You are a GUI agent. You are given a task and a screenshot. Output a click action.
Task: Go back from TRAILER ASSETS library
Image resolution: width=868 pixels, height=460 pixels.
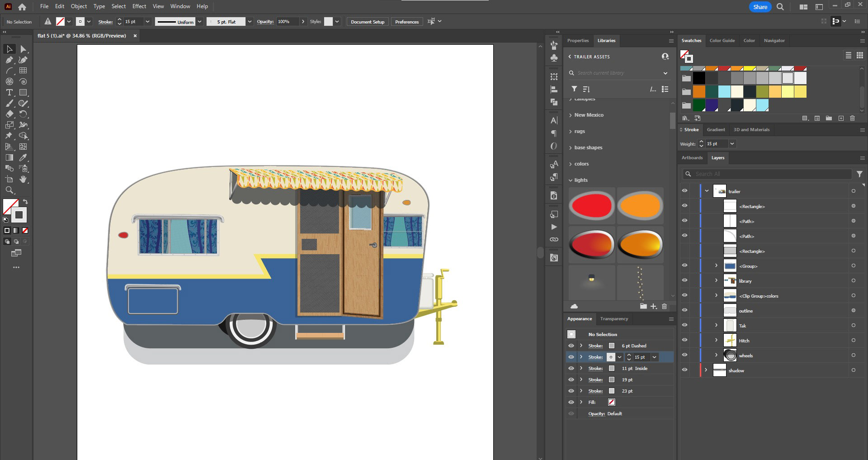click(x=570, y=57)
